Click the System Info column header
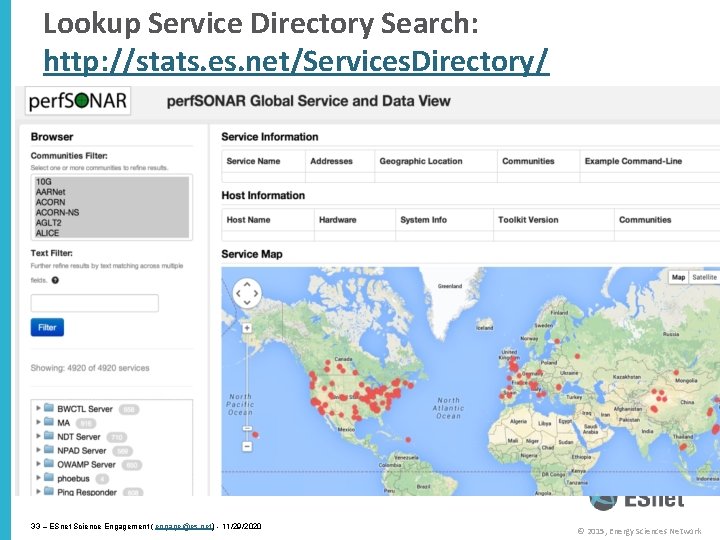The height and width of the screenshot is (540, 720). (x=423, y=219)
